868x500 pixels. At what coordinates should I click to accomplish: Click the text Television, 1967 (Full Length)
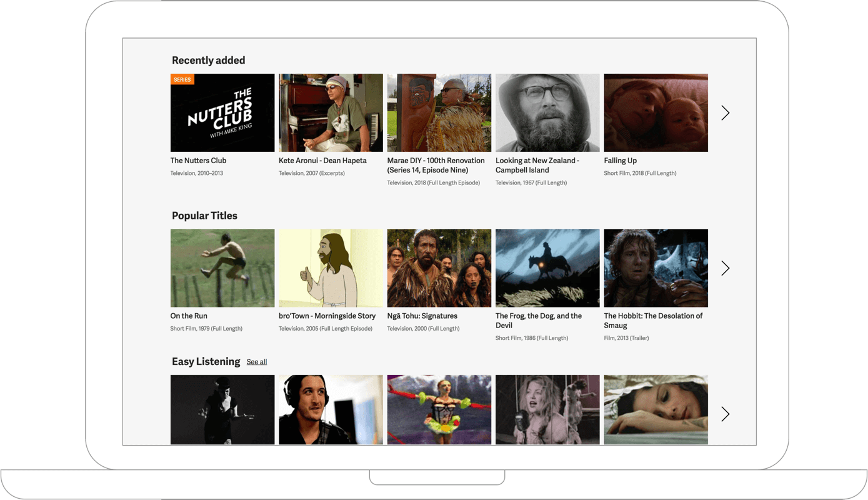click(531, 182)
